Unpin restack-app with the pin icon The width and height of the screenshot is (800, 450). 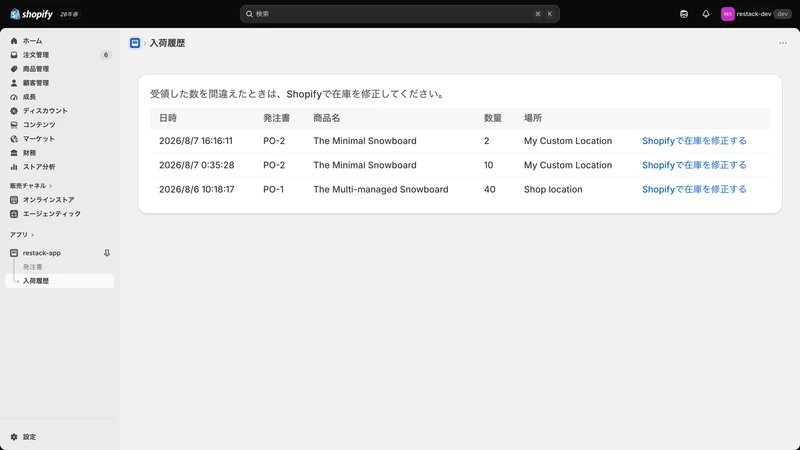pos(107,253)
